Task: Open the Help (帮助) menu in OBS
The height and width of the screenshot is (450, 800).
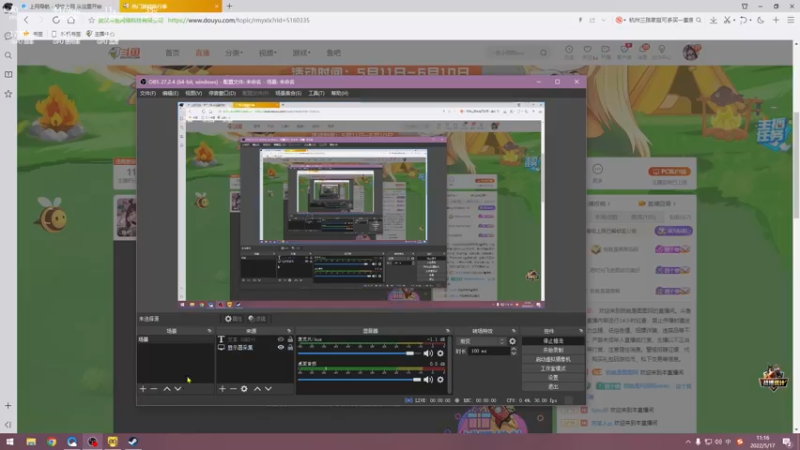Action: click(339, 93)
